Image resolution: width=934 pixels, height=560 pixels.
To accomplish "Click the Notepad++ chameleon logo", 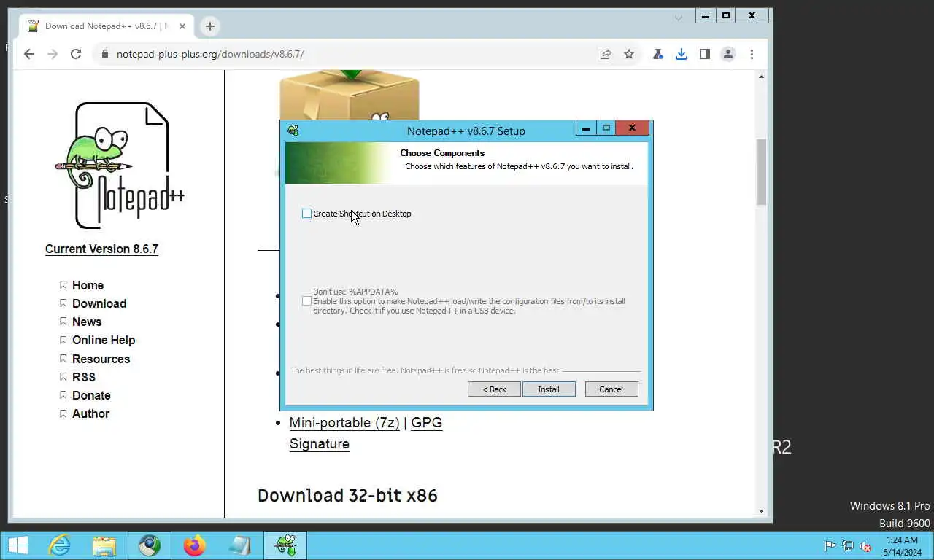I will (x=120, y=166).
